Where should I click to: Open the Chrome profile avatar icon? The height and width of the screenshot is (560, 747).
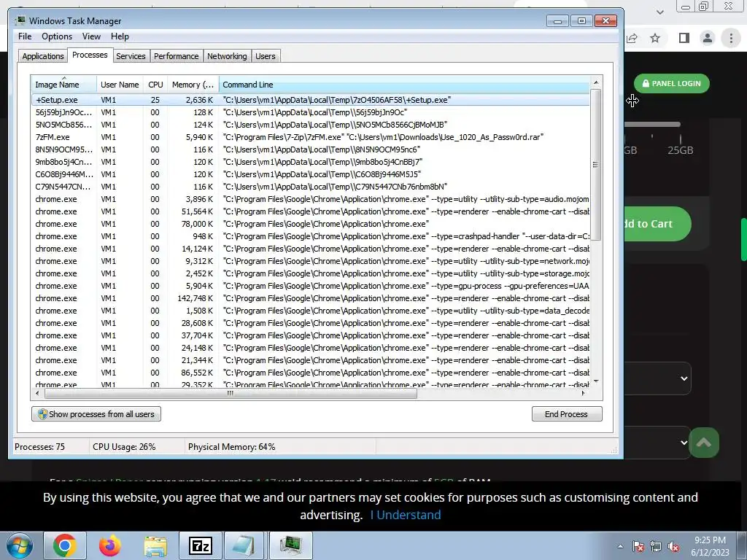(708, 38)
